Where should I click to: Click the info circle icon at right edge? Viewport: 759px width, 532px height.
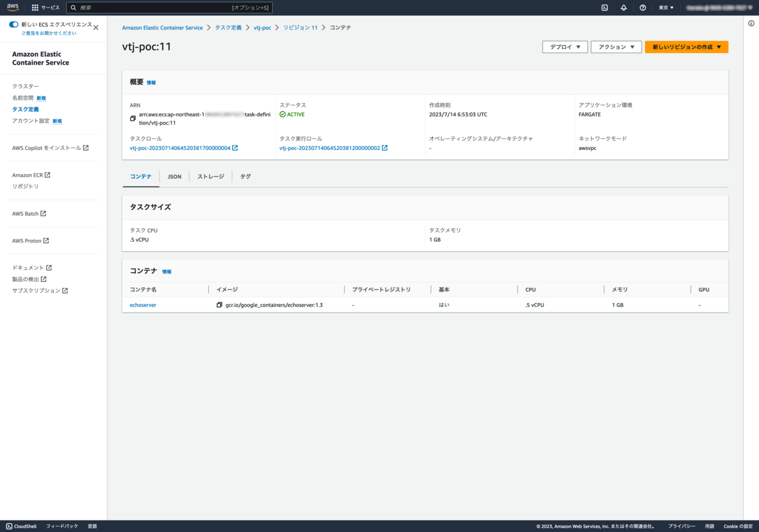pos(751,24)
